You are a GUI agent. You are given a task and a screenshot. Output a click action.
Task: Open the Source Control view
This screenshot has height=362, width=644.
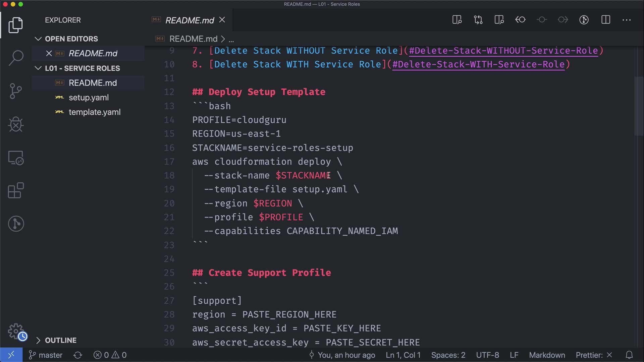click(x=16, y=91)
